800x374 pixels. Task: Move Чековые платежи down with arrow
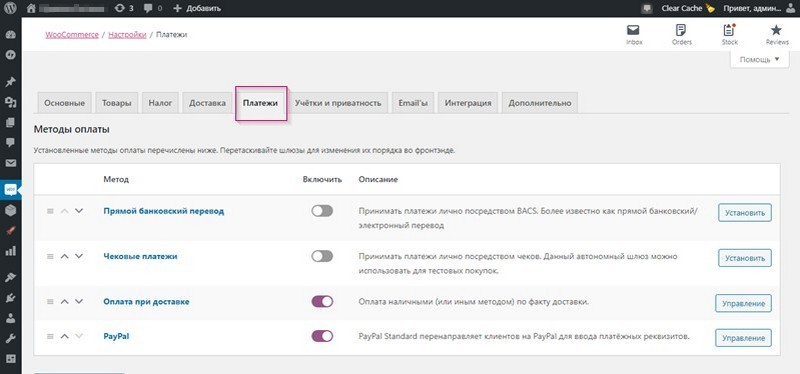[x=79, y=256]
